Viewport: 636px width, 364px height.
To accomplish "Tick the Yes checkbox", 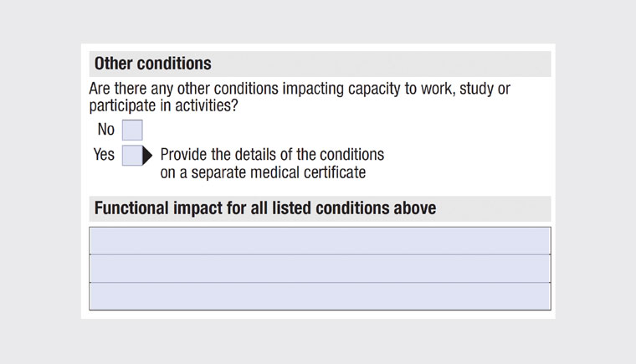I will pos(132,155).
